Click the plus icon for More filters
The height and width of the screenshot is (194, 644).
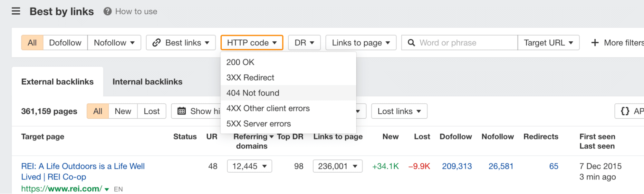click(x=595, y=43)
